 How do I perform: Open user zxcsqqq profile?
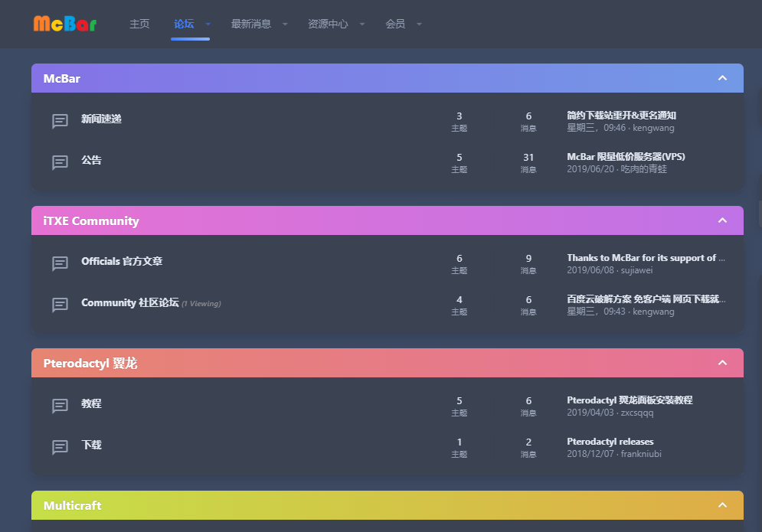point(637,413)
